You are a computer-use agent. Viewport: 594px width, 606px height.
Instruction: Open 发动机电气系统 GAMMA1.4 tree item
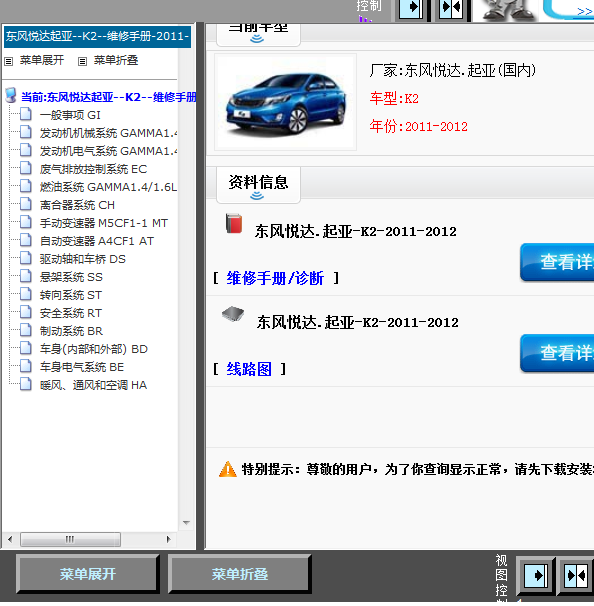click(x=109, y=151)
